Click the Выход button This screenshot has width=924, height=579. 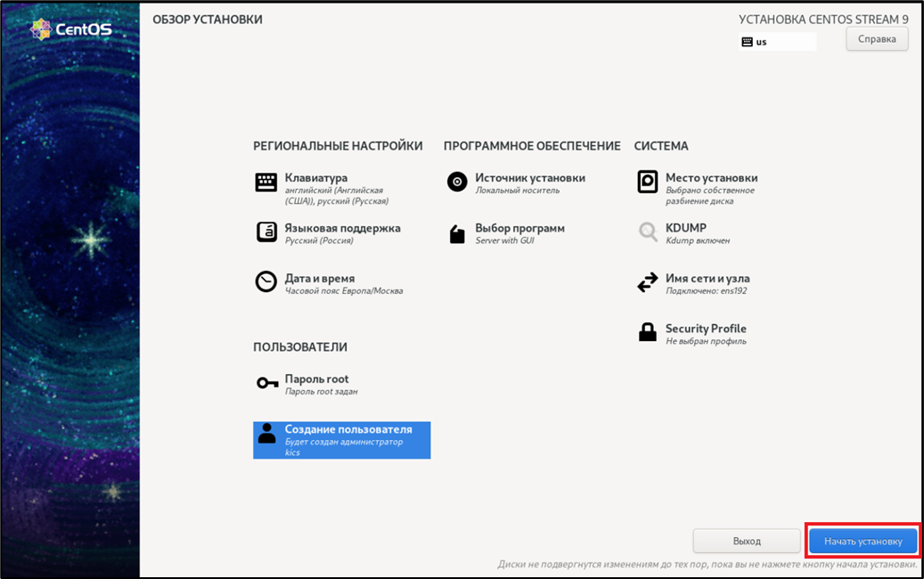click(x=747, y=541)
